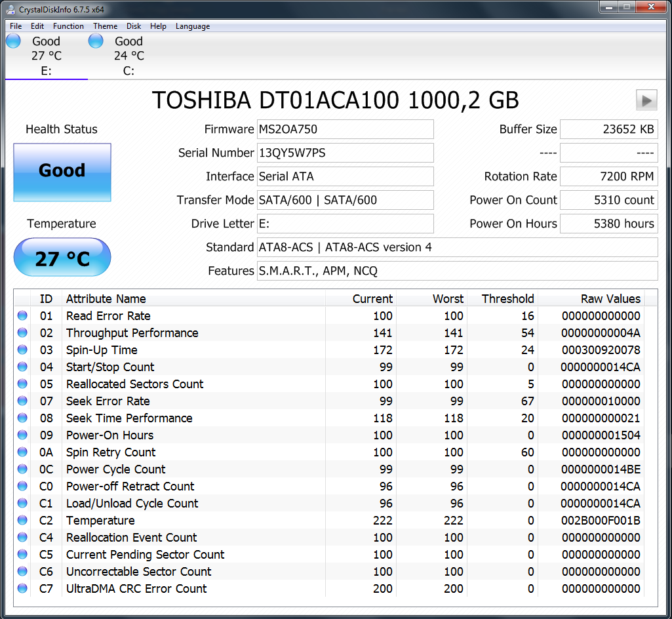The width and height of the screenshot is (672, 619).
Task: Open the Theme menu
Action: pyautogui.click(x=105, y=26)
